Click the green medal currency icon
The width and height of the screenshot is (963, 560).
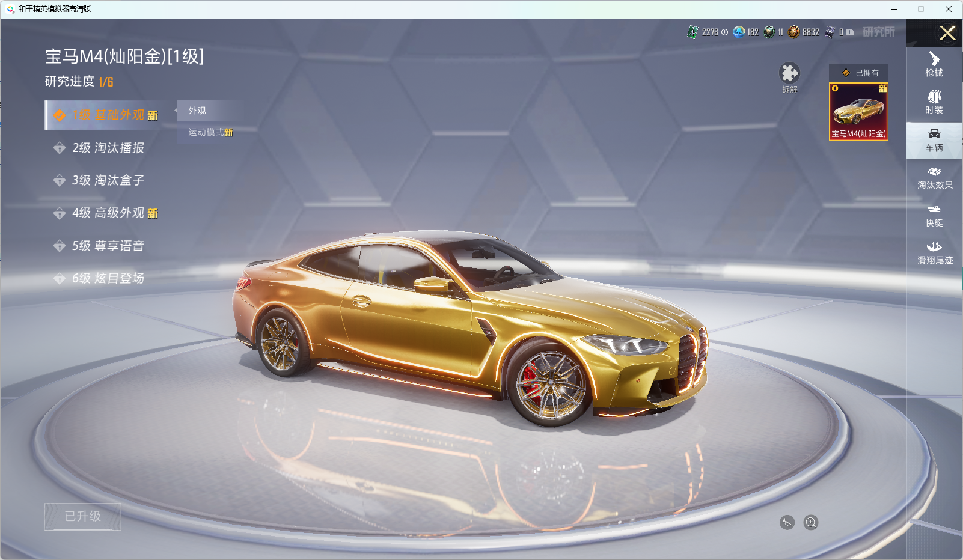click(x=769, y=32)
